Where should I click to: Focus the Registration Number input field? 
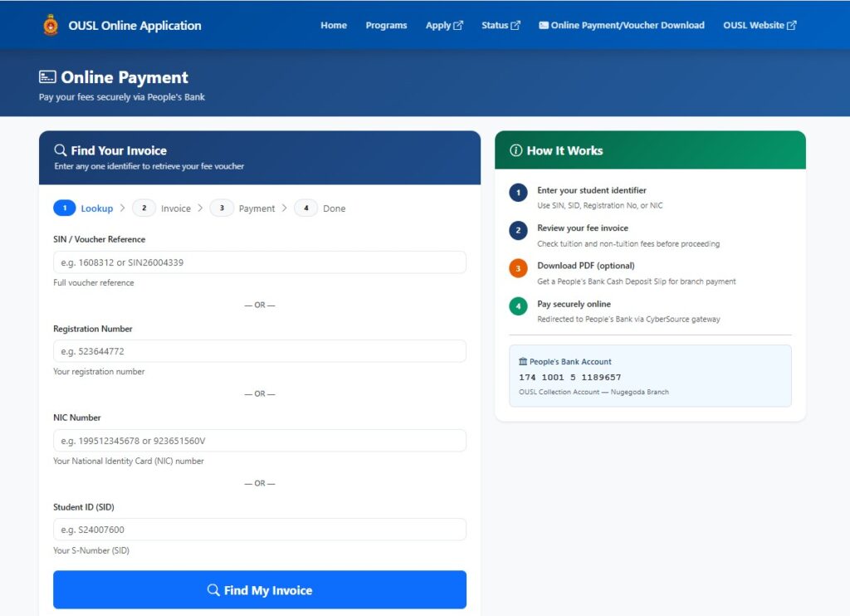point(260,351)
